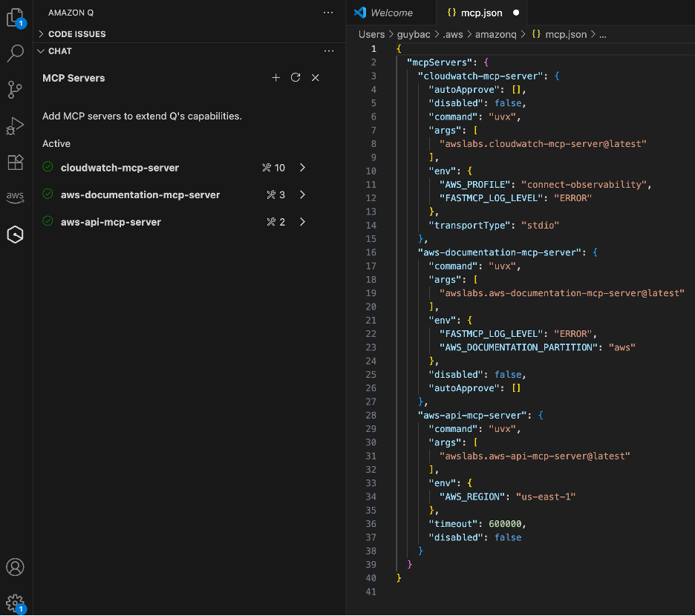Add a new MCP server with plus icon

275,77
